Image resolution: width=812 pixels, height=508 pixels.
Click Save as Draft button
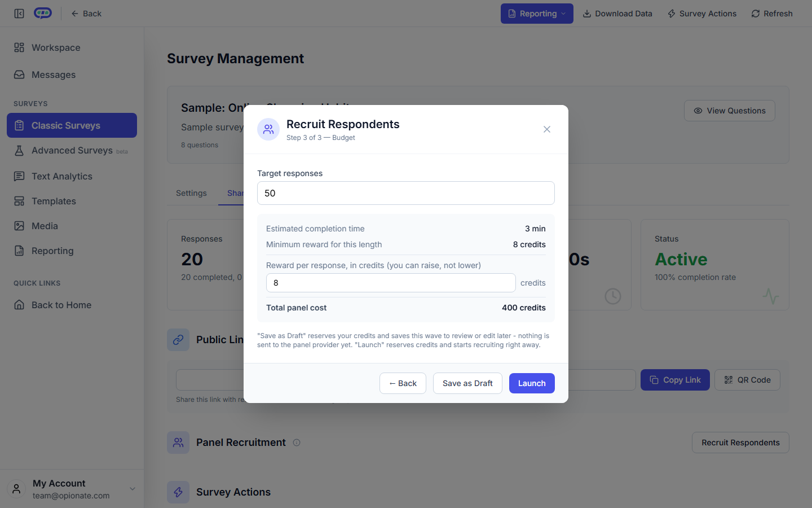point(467,383)
